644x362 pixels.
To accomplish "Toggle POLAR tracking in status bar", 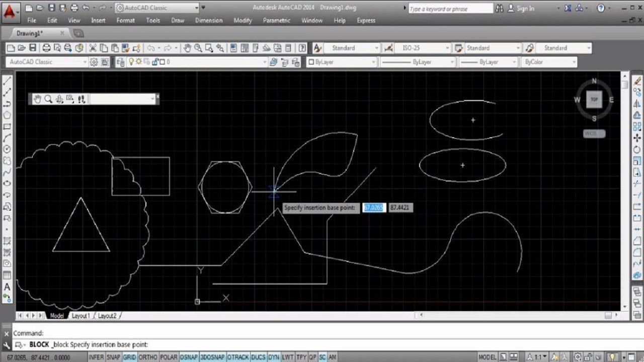I will pos(169,357).
